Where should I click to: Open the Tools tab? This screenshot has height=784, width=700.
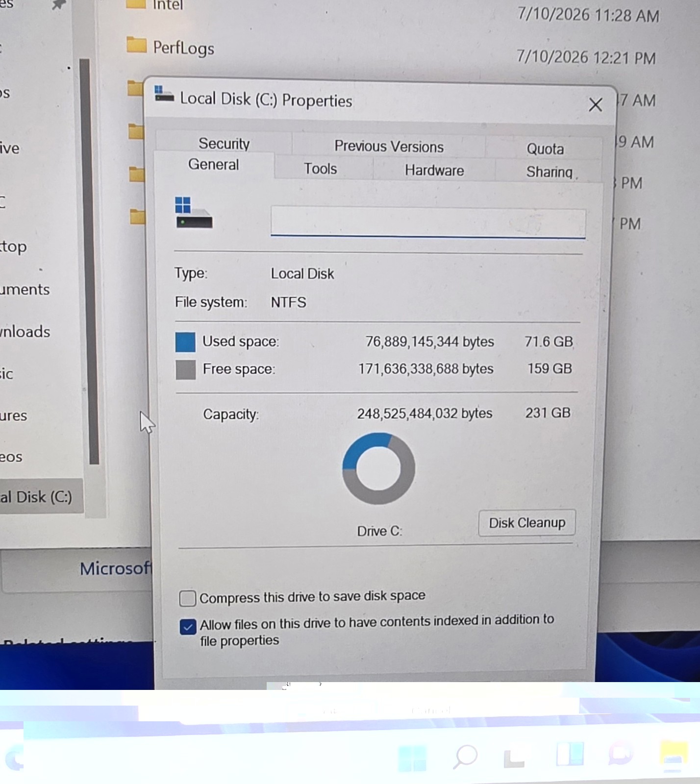[320, 169]
